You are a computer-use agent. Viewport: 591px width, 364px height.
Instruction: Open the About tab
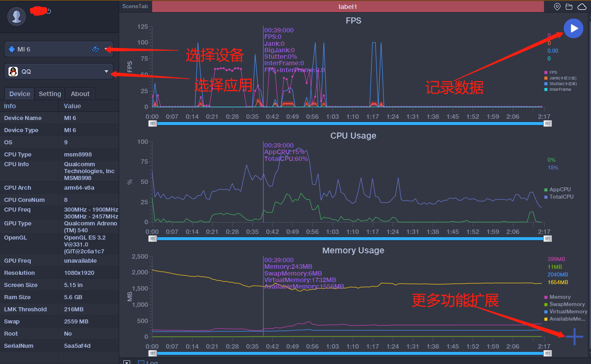coord(80,94)
